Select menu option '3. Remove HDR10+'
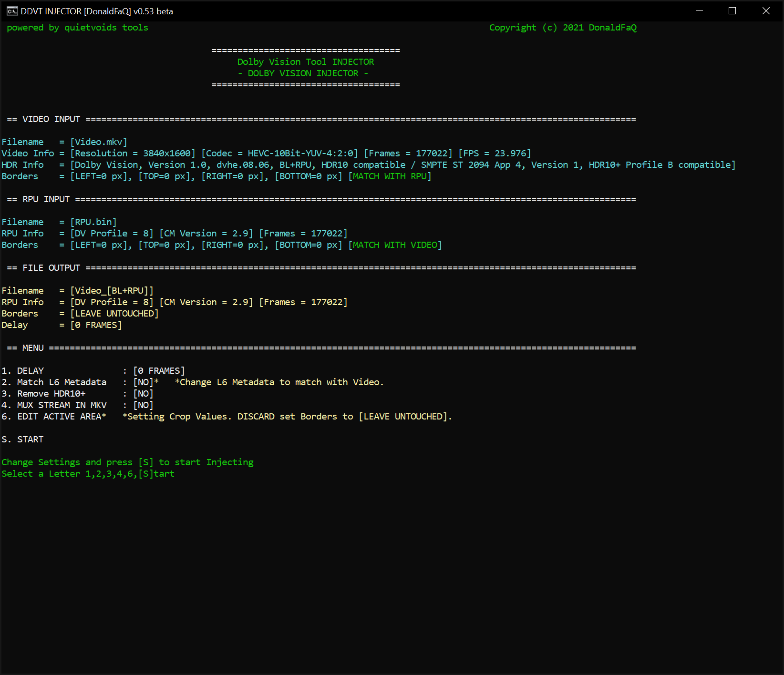The width and height of the screenshot is (784, 675). pos(43,394)
